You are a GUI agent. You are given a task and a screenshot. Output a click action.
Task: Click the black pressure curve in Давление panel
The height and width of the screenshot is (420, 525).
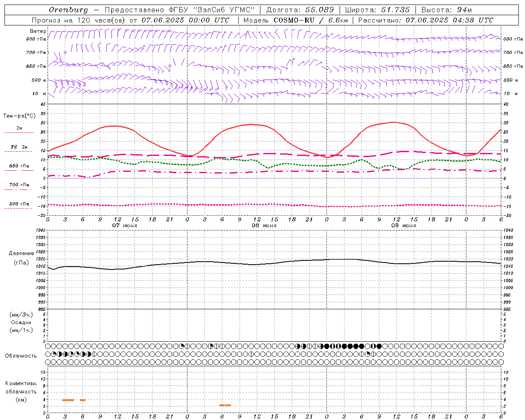point(275,263)
